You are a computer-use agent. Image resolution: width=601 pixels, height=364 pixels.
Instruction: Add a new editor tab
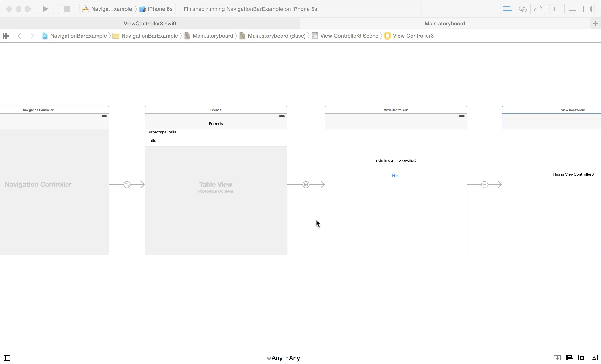pyautogui.click(x=595, y=24)
